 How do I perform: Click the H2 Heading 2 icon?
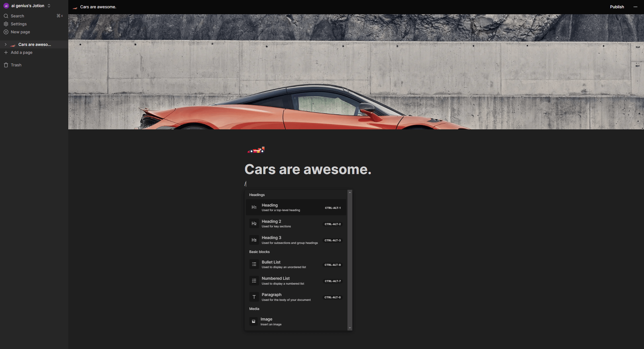point(254,224)
